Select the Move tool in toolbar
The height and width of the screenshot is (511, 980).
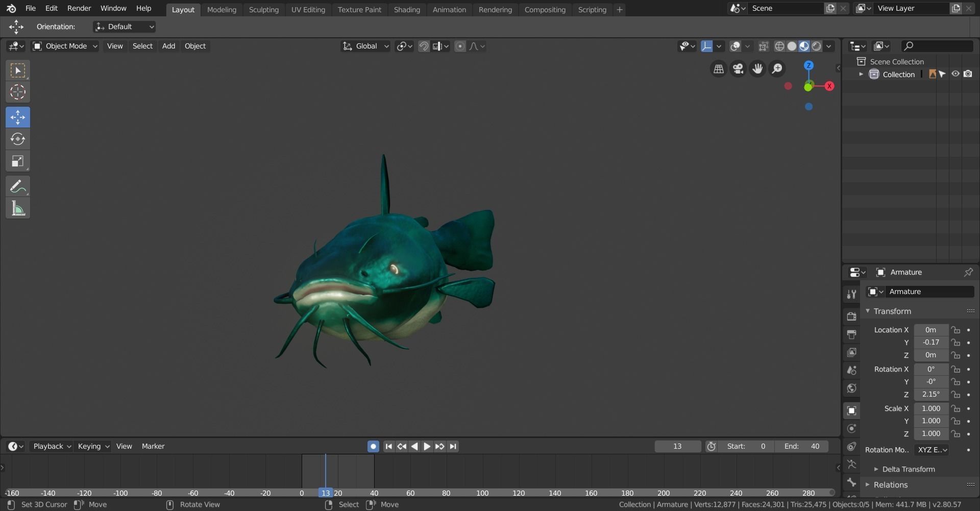click(x=18, y=117)
